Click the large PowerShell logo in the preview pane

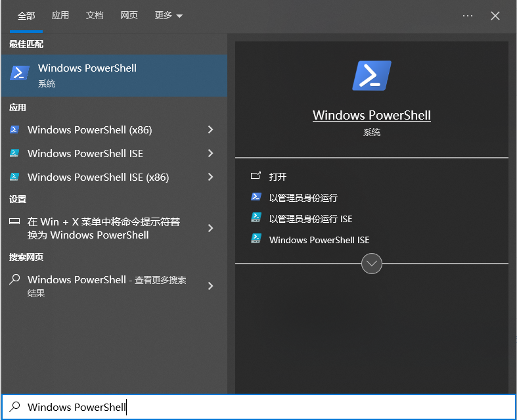pyautogui.click(x=372, y=76)
